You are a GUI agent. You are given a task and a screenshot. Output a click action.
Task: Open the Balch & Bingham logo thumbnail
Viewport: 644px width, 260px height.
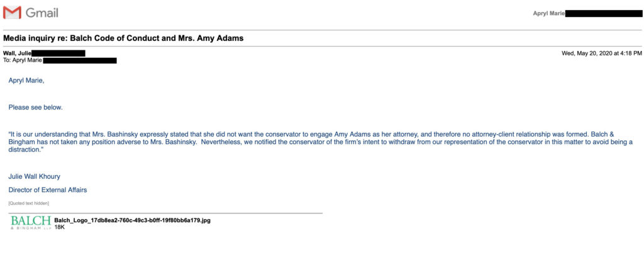(31, 223)
